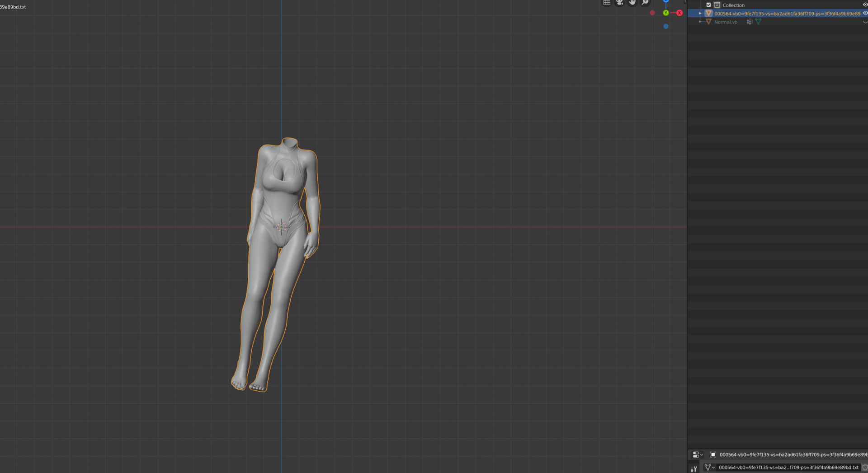
Task: Click the fake user shield icon
Action: point(864,468)
